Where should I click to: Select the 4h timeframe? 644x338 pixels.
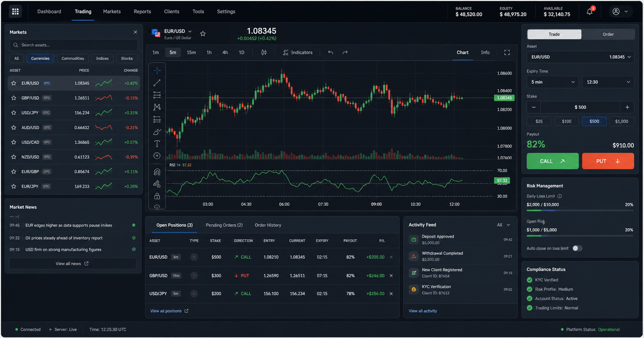[x=225, y=53]
